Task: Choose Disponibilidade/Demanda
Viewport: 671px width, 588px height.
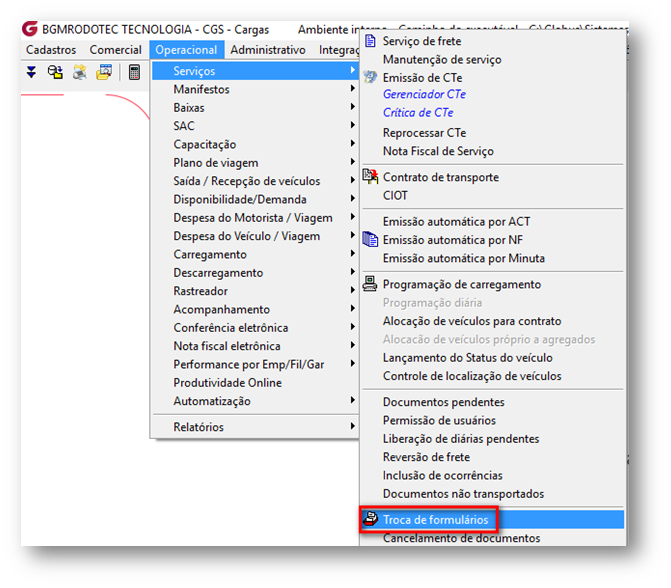Action: [240, 199]
